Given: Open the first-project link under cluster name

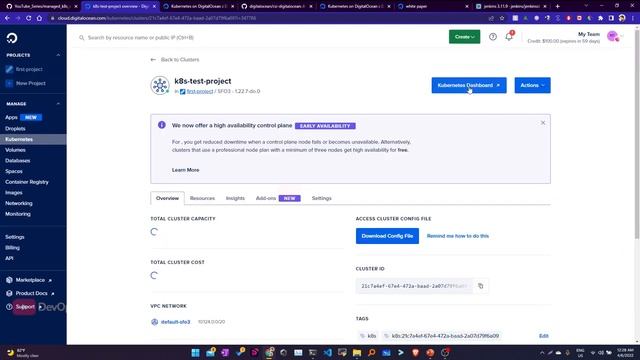Looking at the screenshot, I should click(x=200, y=91).
